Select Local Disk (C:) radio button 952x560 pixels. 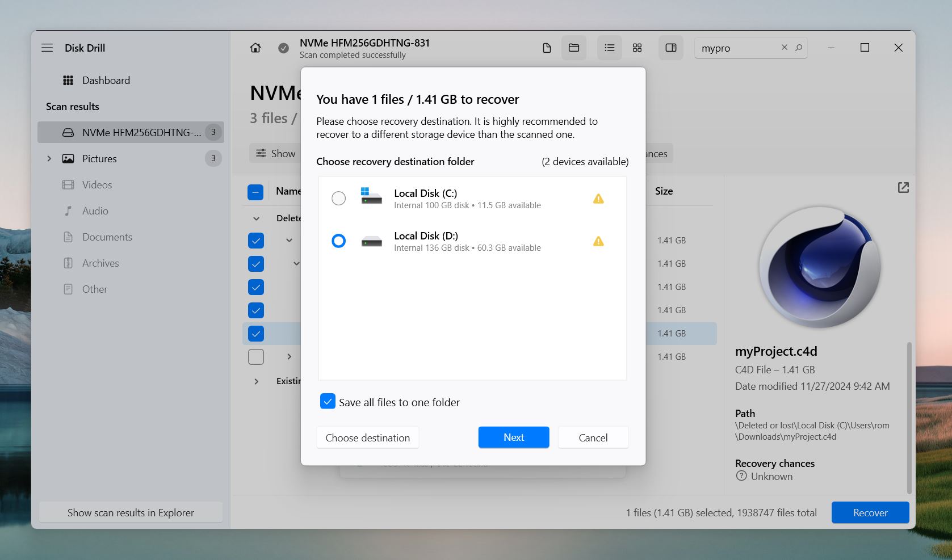(x=338, y=199)
